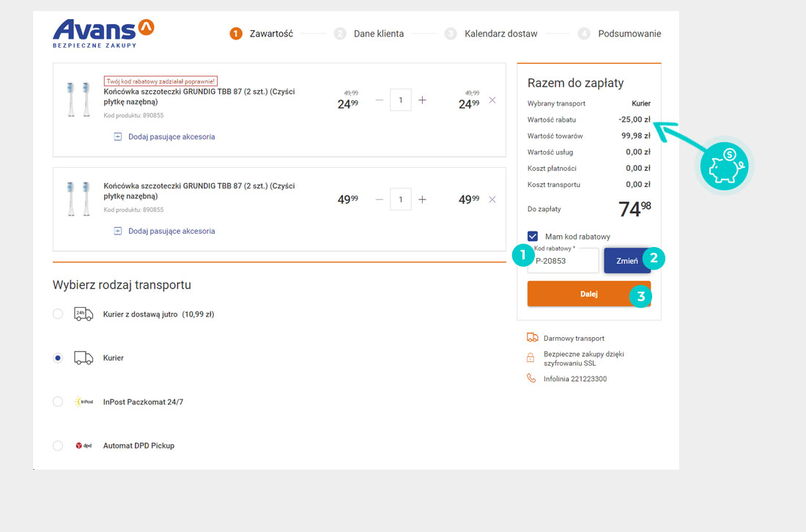Viewport: 806px width, 532px height.
Task: Click the Kurier truck icon
Action: (84, 358)
